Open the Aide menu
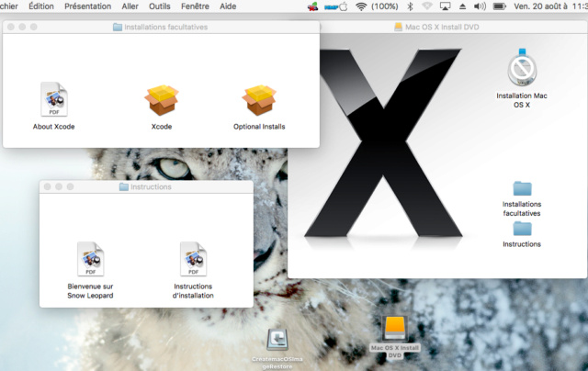The height and width of the screenshot is (371, 588). point(228,6)
